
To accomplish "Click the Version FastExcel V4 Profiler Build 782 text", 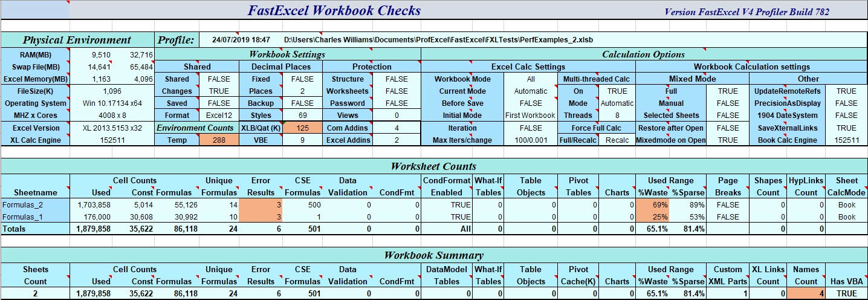I will tap(747, 12).
